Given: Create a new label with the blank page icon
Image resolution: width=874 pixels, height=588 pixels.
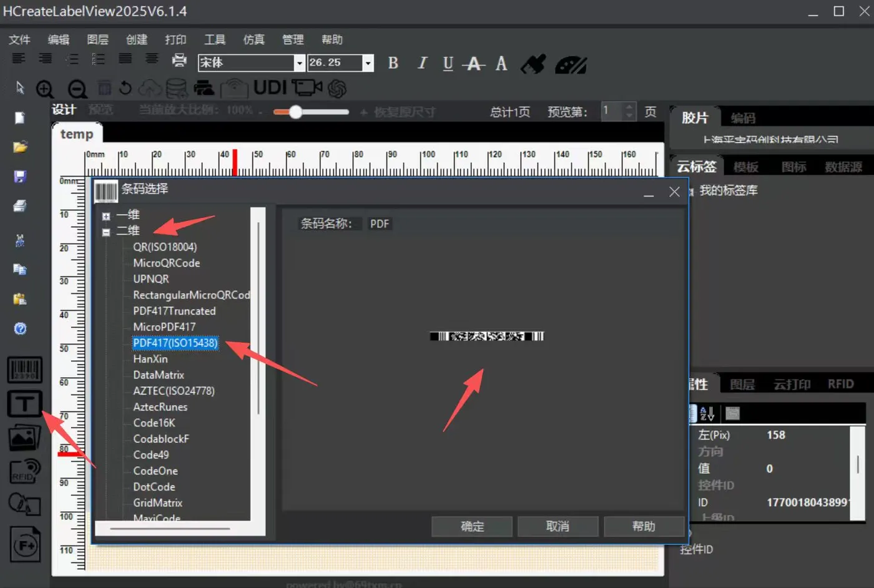Looking at the screenshot, I should point(20,118).
